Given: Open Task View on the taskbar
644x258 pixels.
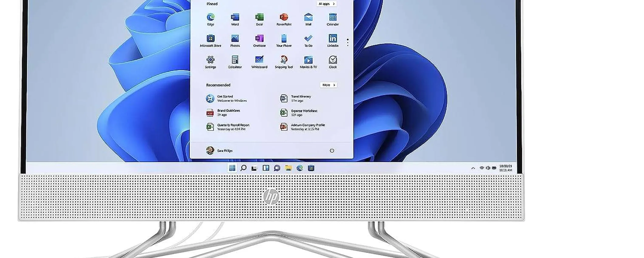Looking at the screenshot, I should coord(255,168).
